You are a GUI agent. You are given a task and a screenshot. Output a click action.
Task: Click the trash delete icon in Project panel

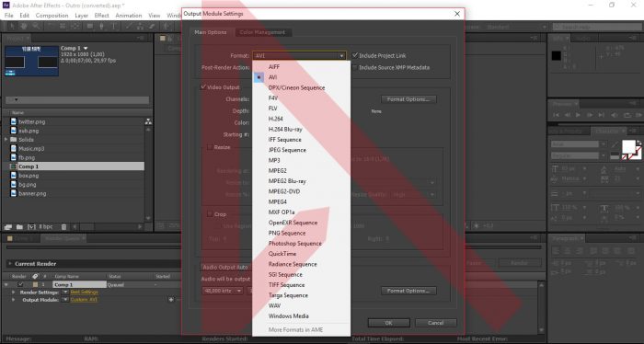63,226
